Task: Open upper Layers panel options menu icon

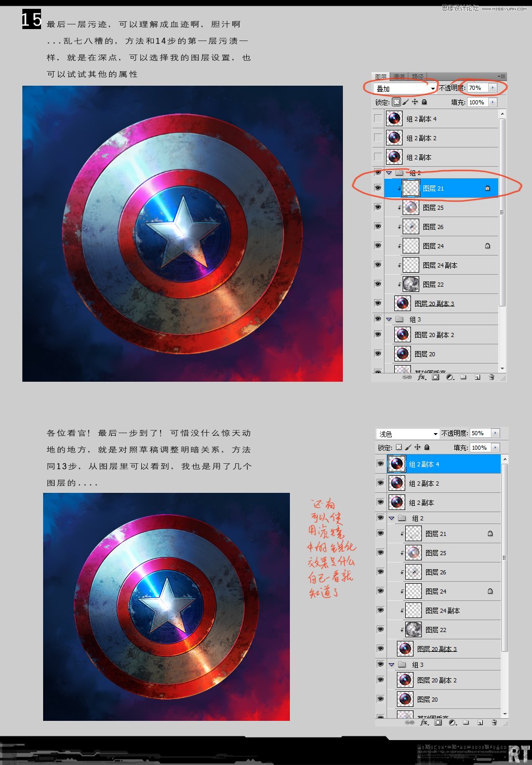Action: (x=501, y=76)
